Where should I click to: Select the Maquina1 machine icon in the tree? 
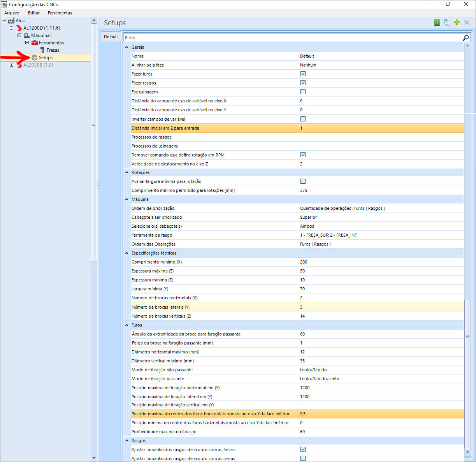point(27,35)
